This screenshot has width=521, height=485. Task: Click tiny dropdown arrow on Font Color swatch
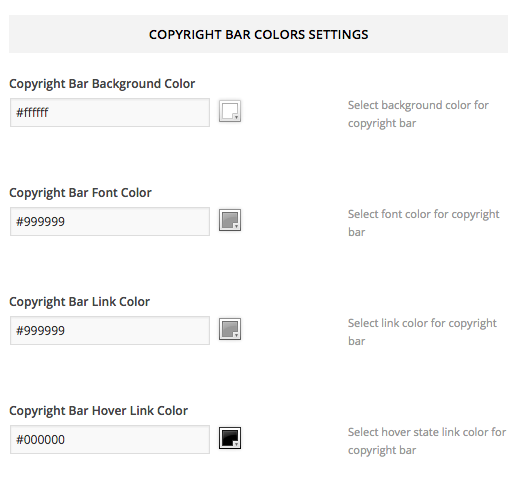tap(236, 226)
